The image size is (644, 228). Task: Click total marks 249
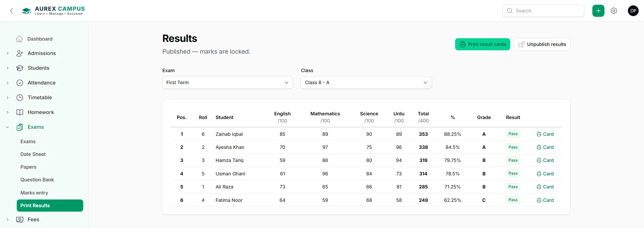pyautogui.click(x=423, y=200)
